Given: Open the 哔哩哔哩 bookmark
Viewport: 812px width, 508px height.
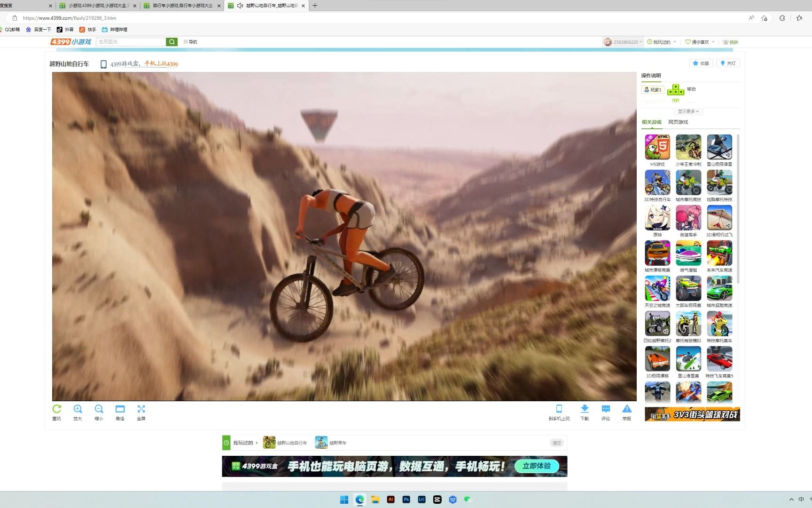Looking at the screenshot, I should [115, 30].
